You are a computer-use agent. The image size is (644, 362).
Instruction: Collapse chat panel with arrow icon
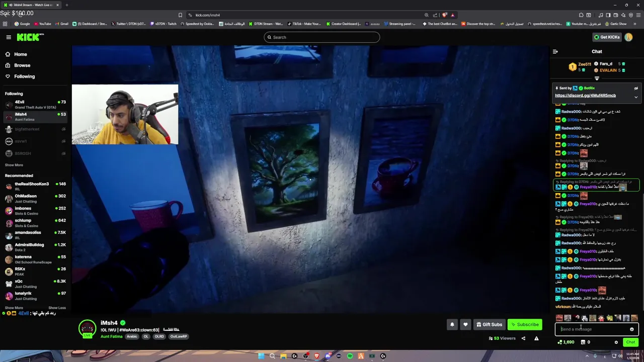pos(555,51)
